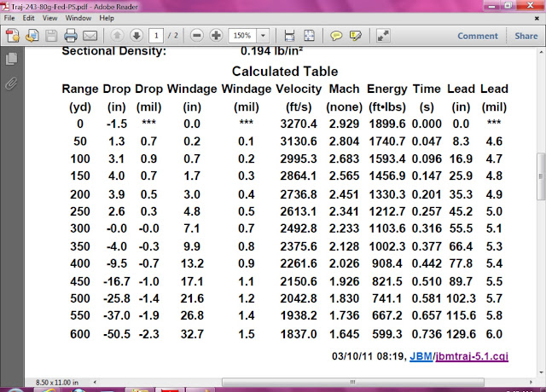Click the Mach column header
546x392 pixels.
(x=344, y=89)
